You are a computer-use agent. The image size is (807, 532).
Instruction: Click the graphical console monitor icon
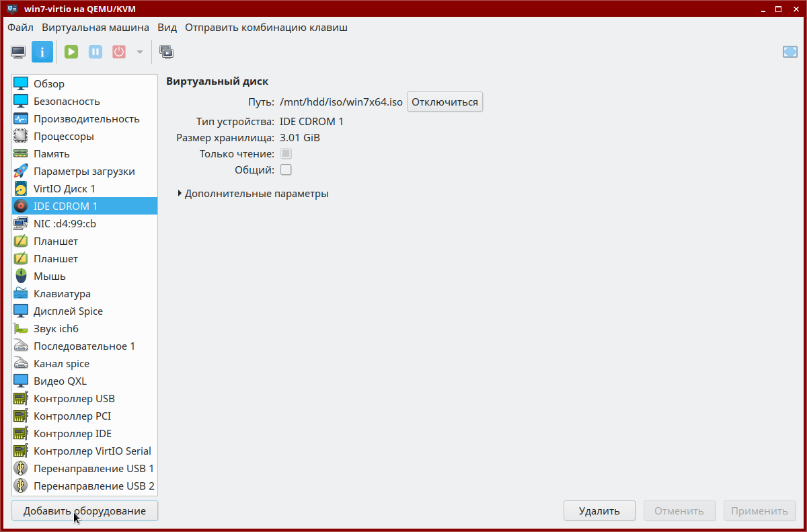pos(18,52)
